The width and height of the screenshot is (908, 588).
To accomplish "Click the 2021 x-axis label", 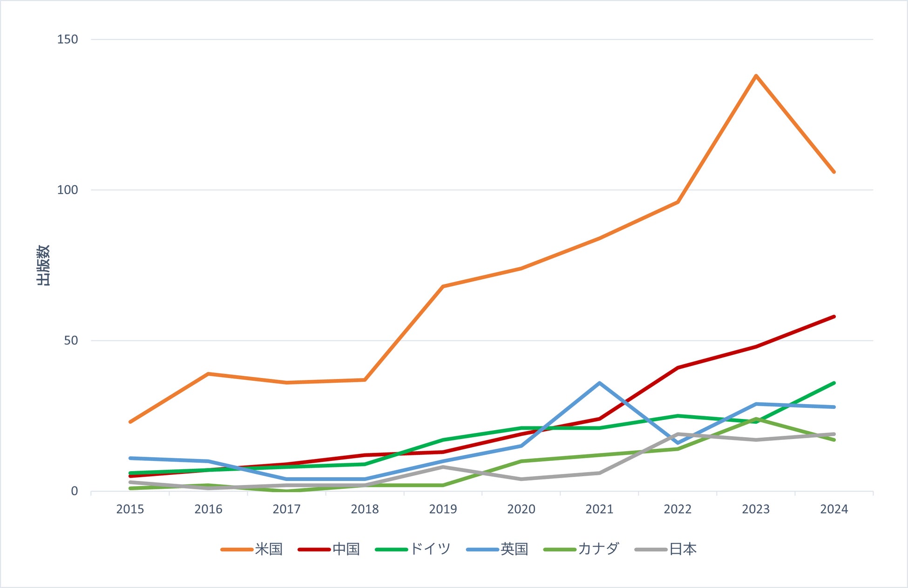I will (599, 509).
